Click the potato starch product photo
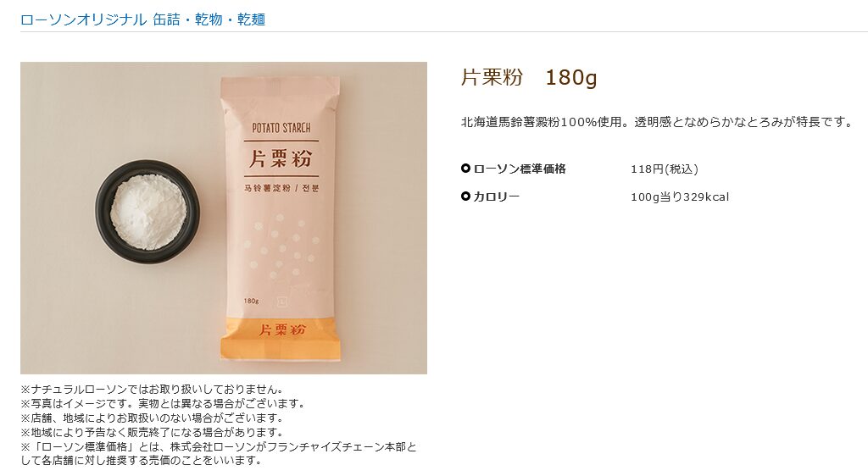Viewport: 868px width, 476px height. click(x=224, y=218)
